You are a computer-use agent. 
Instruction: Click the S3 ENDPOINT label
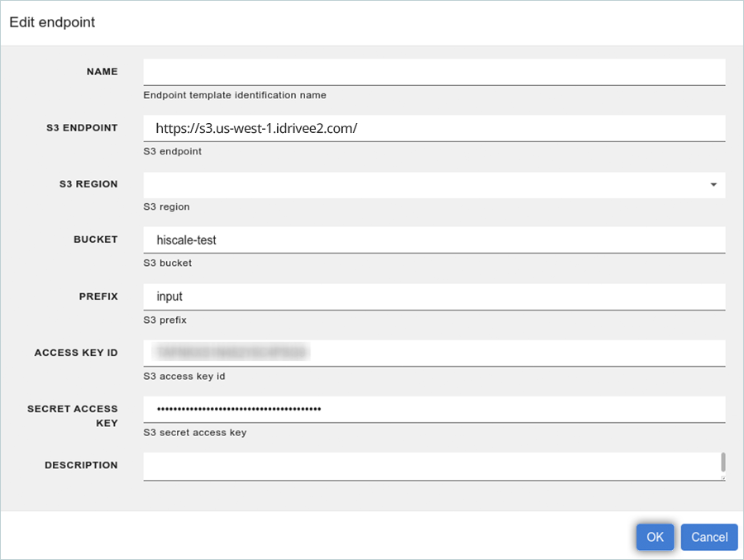(82, 128)
